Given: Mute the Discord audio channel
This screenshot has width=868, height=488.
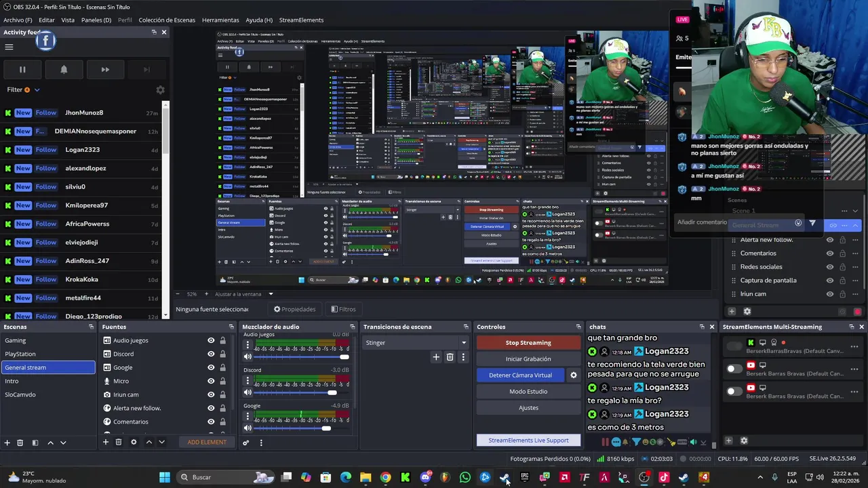Looking at the screenshot, I should [248, 392].
